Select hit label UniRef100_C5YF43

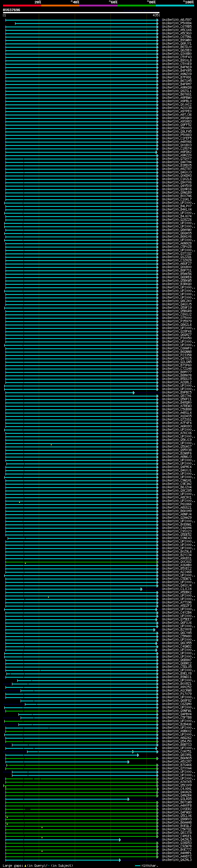coord(176,57)
